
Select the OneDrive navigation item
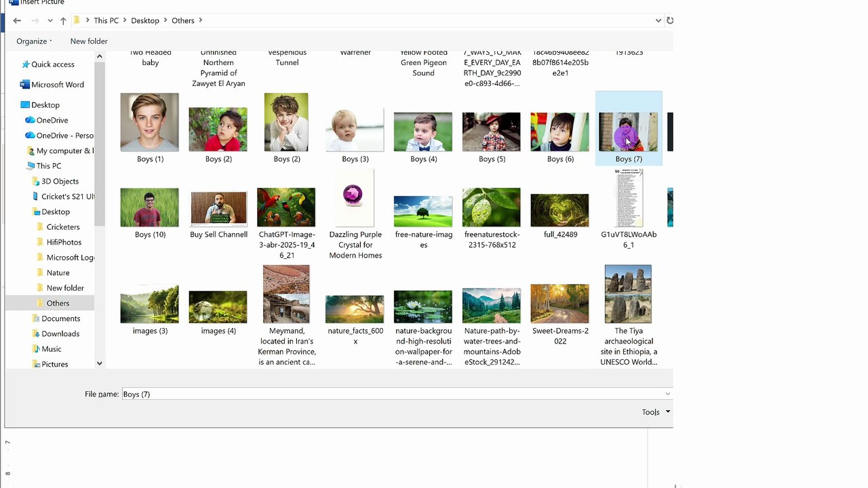pyautogui.click(x=46, y=120)
